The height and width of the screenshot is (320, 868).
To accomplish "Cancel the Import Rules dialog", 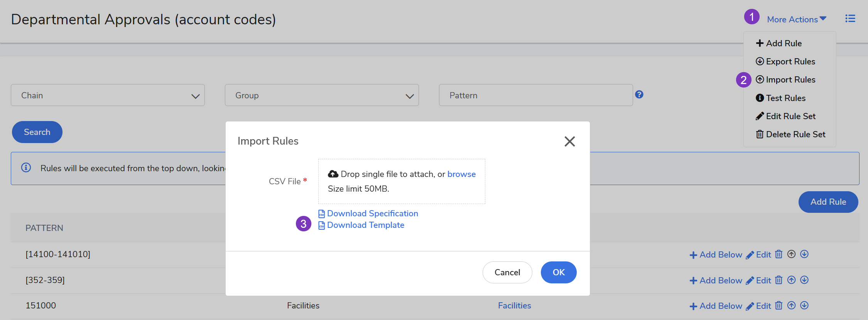I will (x=507, y=272).
